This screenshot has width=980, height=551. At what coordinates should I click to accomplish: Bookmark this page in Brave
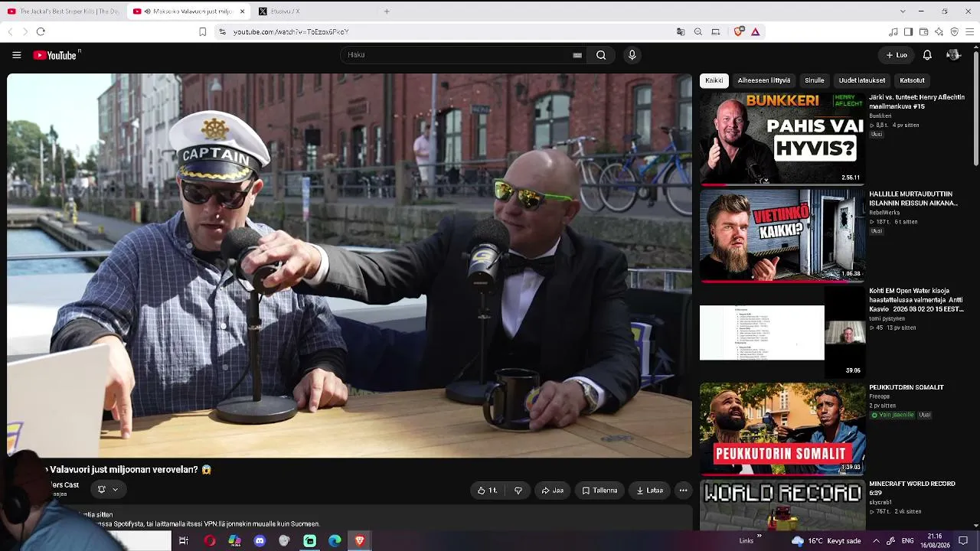[x=202, y=31]
